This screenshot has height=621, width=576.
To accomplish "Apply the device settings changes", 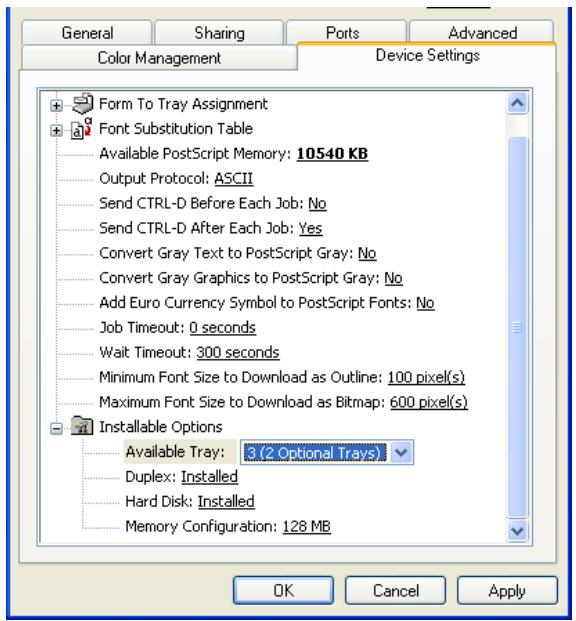I will [507, 591].
